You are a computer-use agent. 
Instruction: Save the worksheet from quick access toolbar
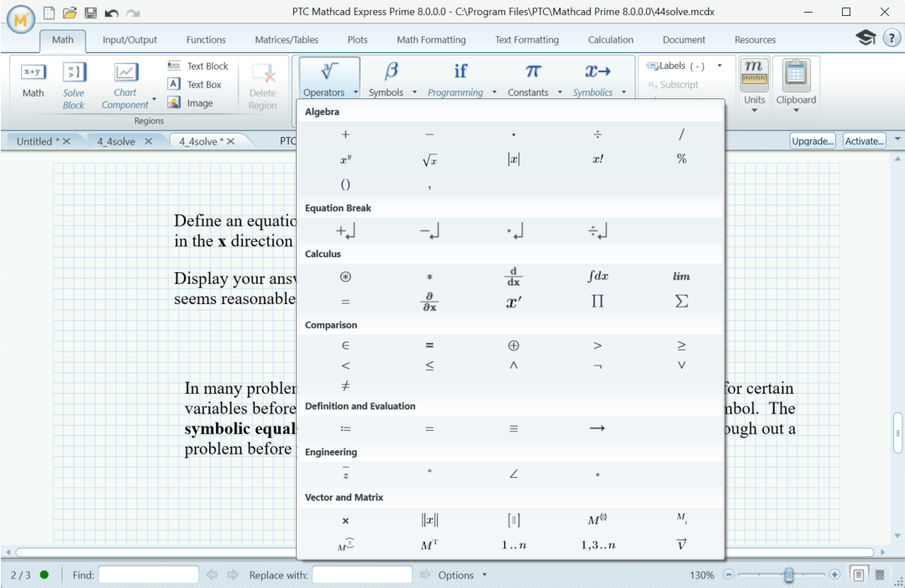91,13
